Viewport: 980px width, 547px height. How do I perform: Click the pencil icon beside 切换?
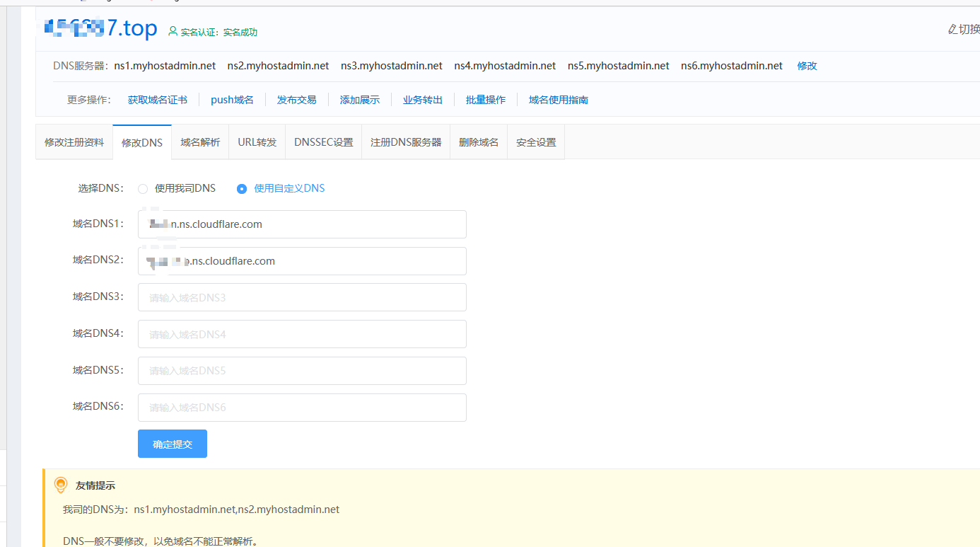coord(952,30)
